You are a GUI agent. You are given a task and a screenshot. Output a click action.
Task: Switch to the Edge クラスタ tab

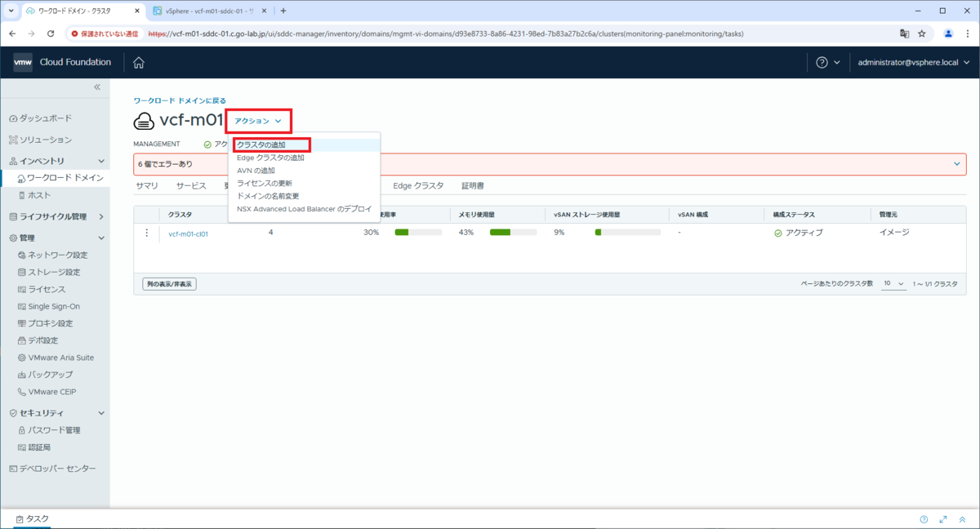[418, 186]
